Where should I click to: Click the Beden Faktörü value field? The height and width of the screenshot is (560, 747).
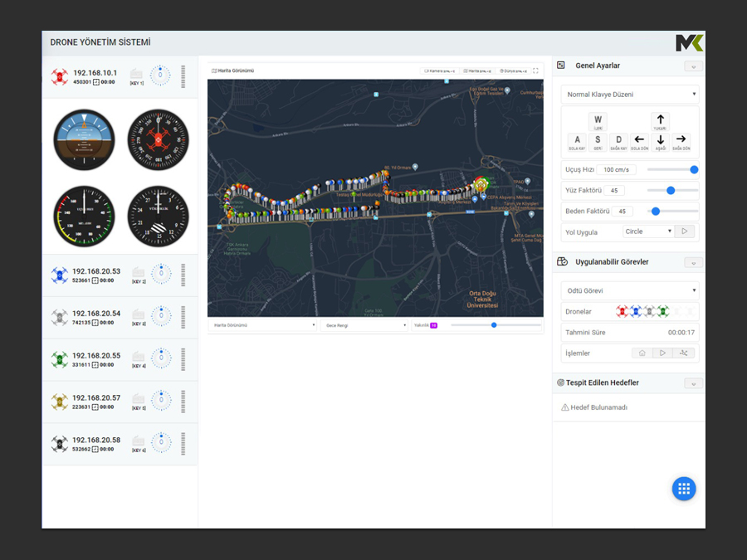(x=622, y=212)
